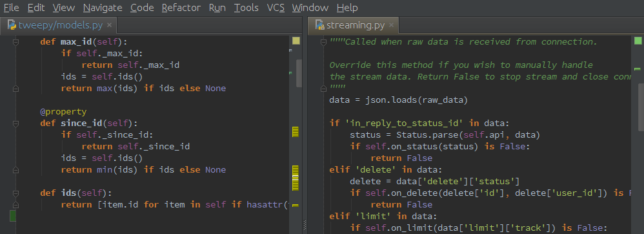Open the Refactor menu
The image size is (644, 234).
[181, 7]
